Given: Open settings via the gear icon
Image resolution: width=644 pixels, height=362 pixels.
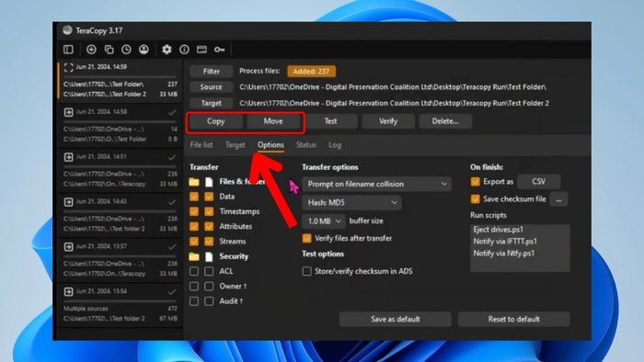Looking at the screenshot, I should pyautogui.click(x=167, y=50).
